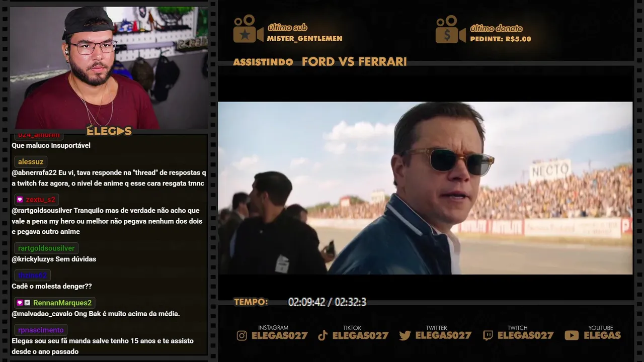Click the TWITCH label above its handle
Image resolution: width=644 pixels, height=362 pixels.
click(517, 328)
